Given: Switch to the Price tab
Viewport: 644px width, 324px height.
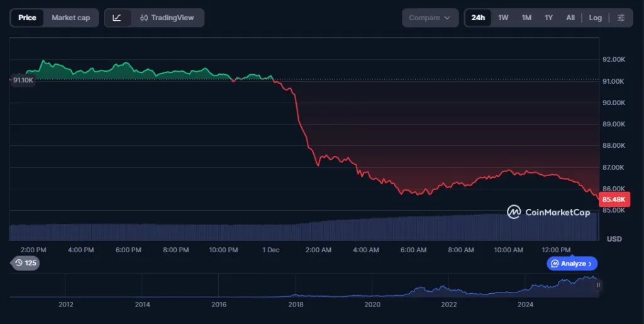Looking at the screenshot, I should point(27,18).
